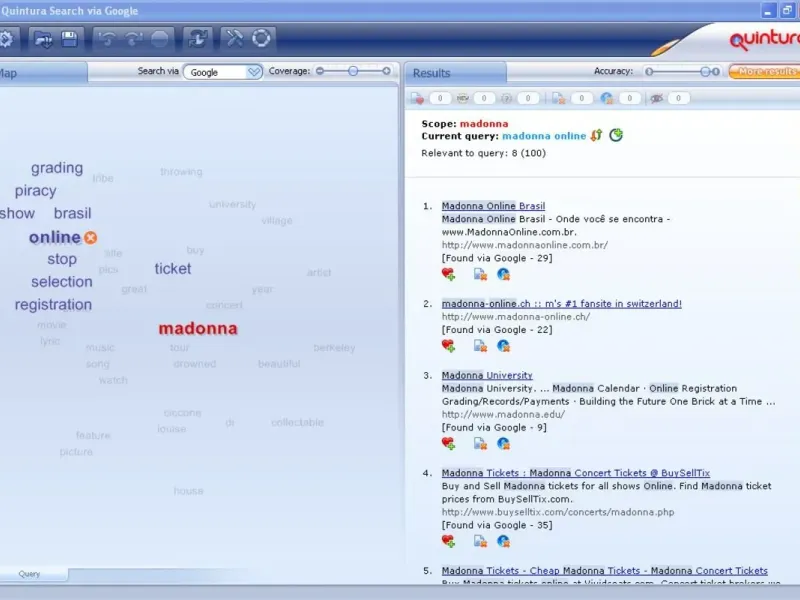The width and height of the screenshot is (800, 600).
Task: Click the lifebuoy help icon
Action: pos(261,39)
